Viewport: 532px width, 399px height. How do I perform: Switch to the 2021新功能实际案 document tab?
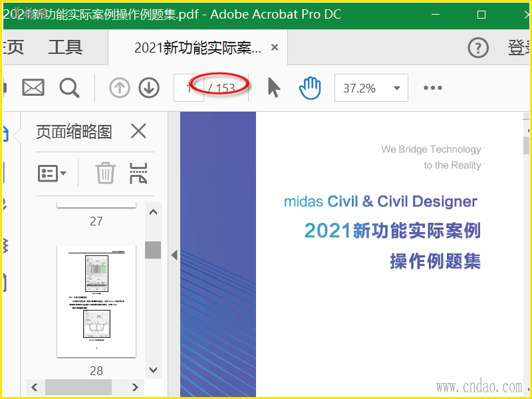pos(198,47)
